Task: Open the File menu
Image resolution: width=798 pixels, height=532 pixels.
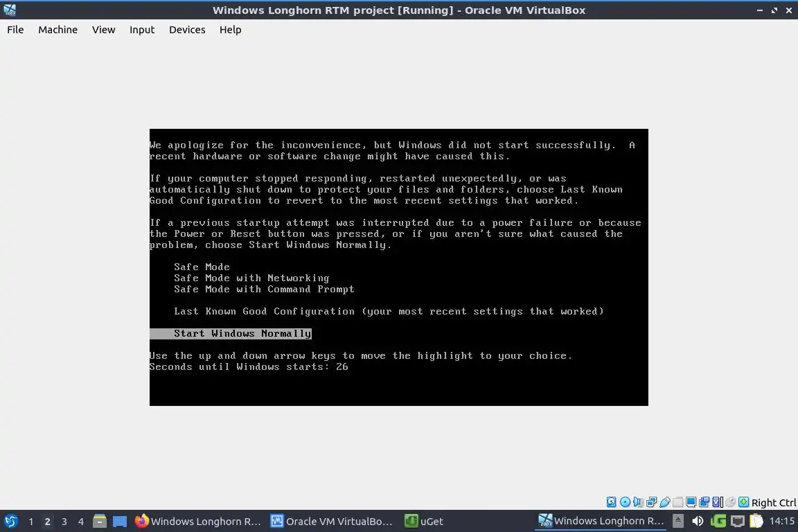Action: [x=15, y=30]
